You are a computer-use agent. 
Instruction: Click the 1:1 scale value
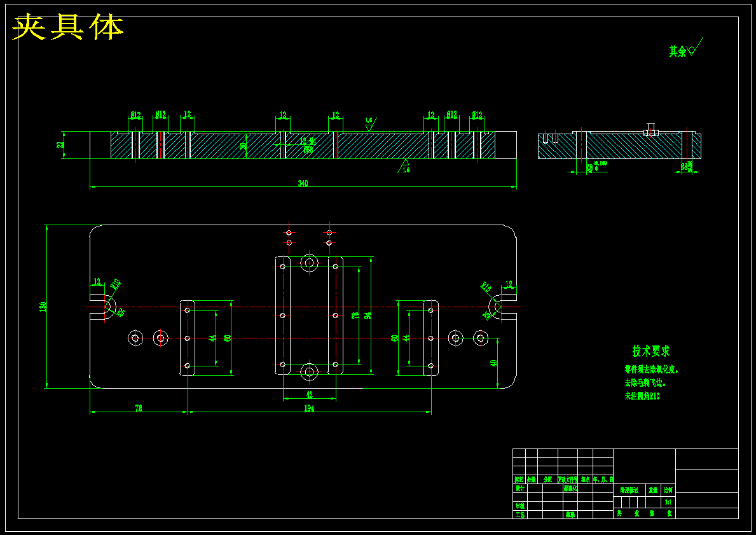(668, 502)
